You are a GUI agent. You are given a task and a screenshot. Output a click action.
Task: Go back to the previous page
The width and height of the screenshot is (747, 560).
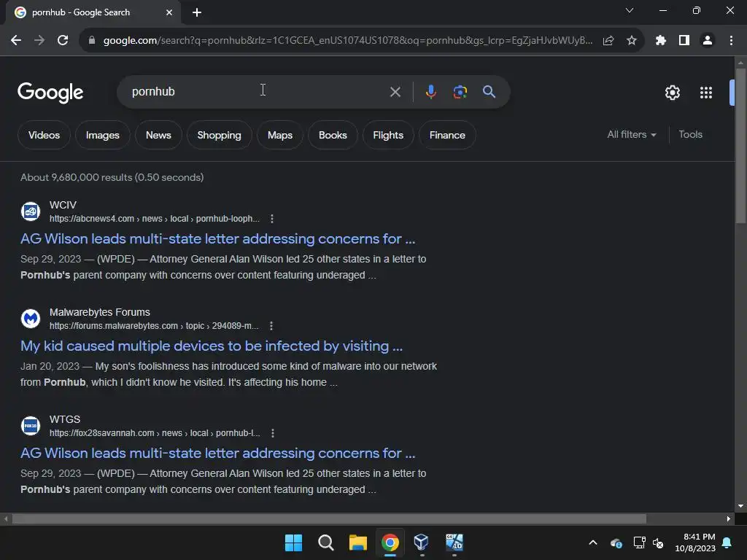pyautogui.click(x=16, y=41)
